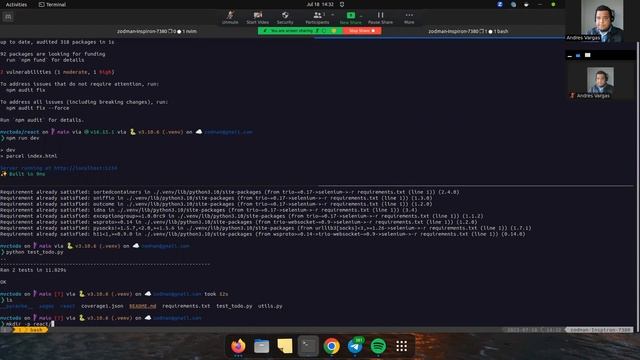Click the Zoom video panel minimize-view icon

pos(570,56)
